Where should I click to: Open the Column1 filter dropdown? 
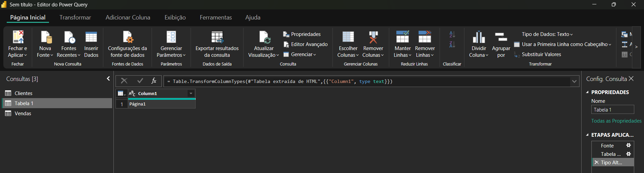(191, 93)
